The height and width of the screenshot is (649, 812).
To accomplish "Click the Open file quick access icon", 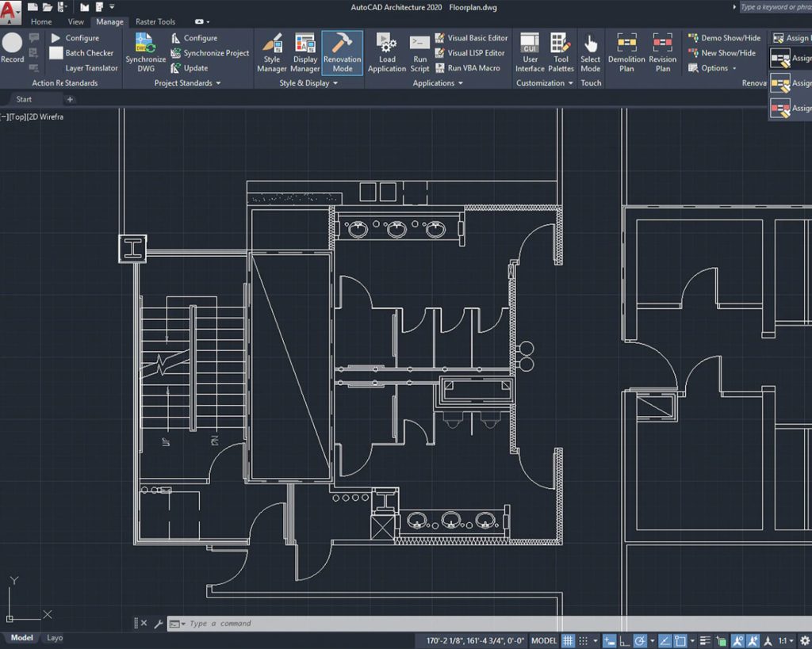I will 48,6.
